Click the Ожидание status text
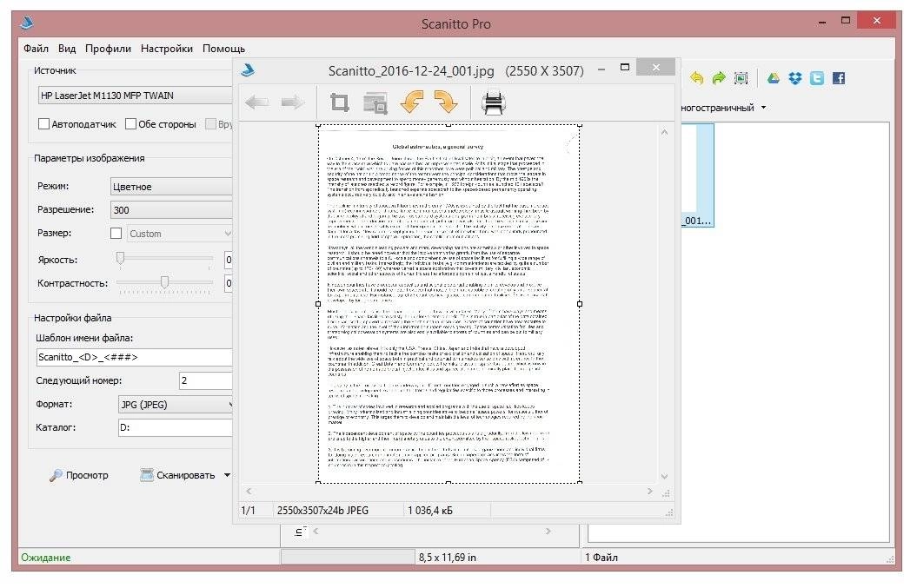Viewport: 917px width, 588px height. coord(45,558)
